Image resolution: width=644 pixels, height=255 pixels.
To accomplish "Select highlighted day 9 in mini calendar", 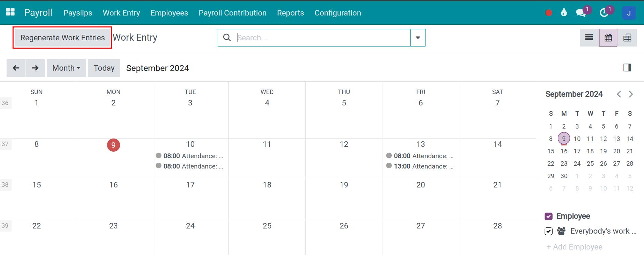I will pos(564,139).
